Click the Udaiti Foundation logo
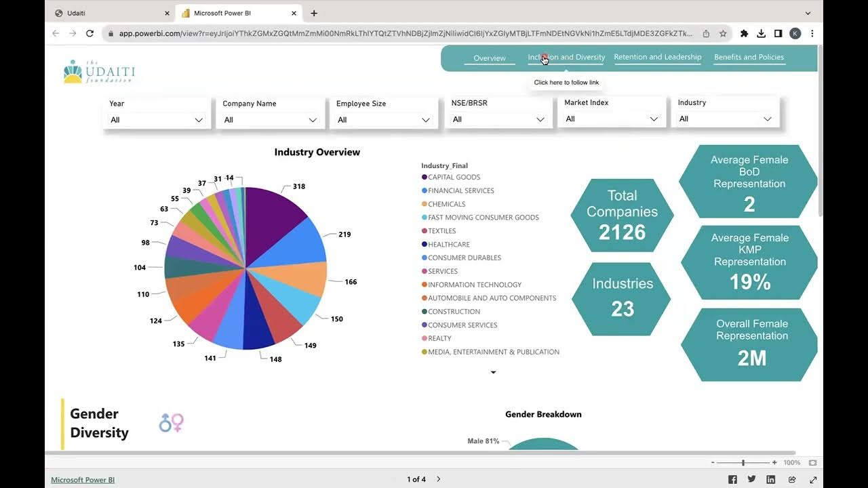The image size is (868, 488). (99, 71)
